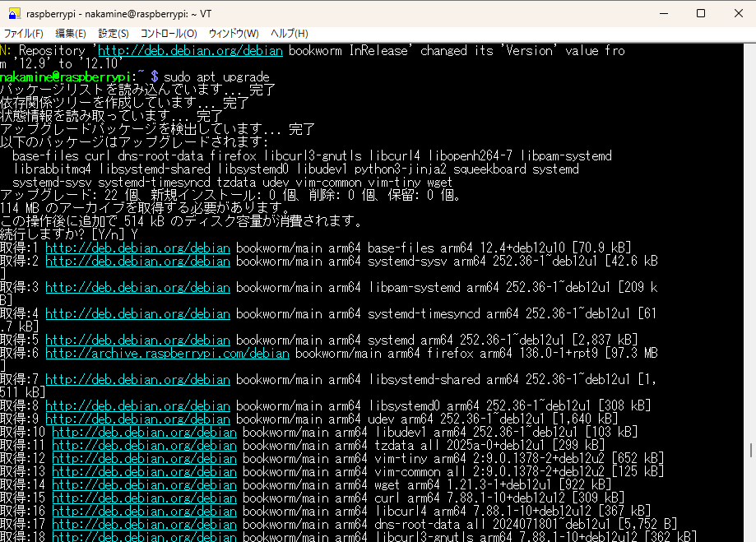Open the ウィンドウ(W) menu
This screenshot has height=542, width=756.
tap(234, 34)
